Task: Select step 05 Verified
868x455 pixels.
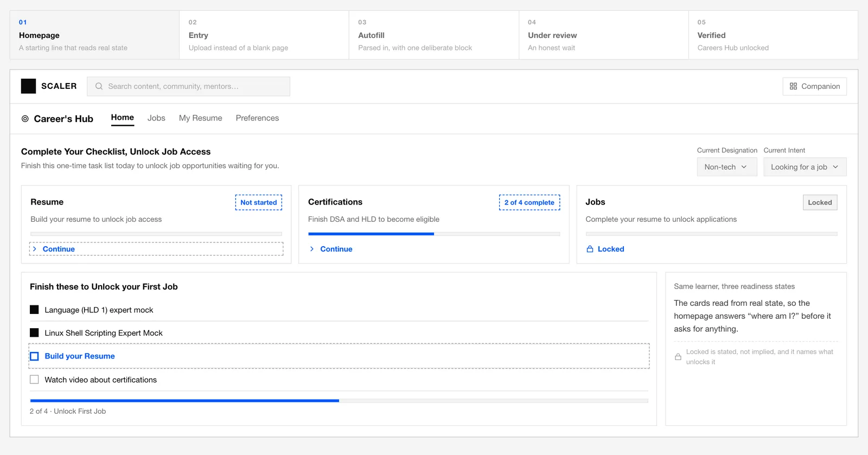Action: [x=774, y=35]
